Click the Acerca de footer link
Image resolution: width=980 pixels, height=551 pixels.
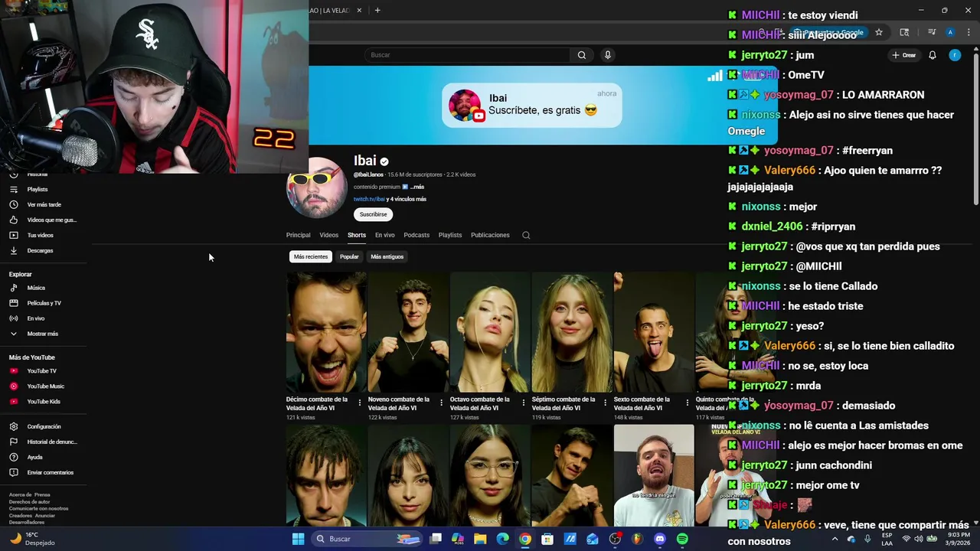pos(19,494)
